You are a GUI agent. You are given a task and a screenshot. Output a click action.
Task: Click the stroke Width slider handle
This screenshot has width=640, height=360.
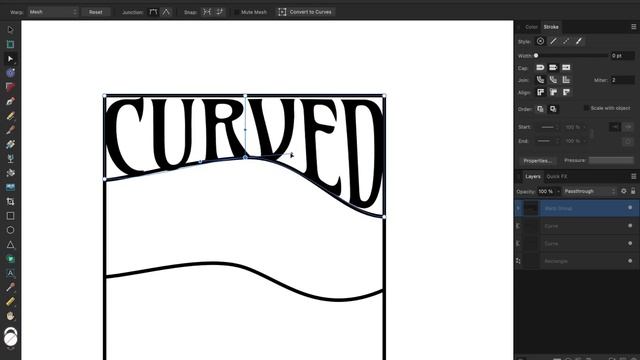click(x=536, y=56)
